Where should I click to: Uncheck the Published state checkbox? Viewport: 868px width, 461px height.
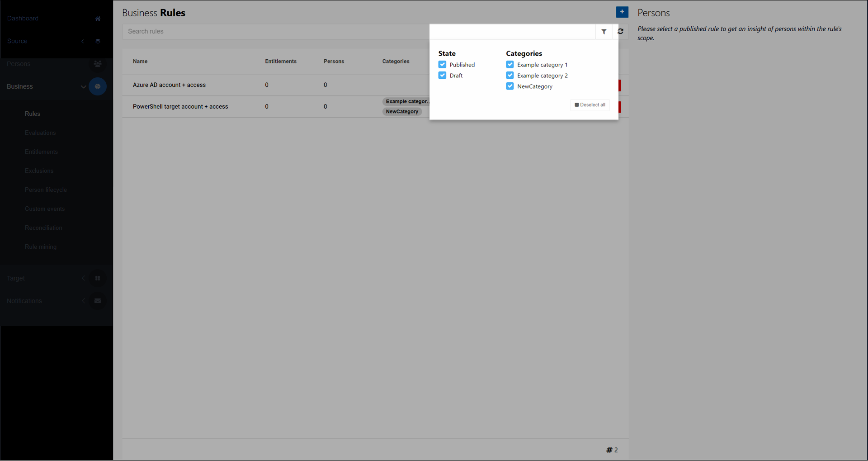pyautogui.click(x=442, y=65)
